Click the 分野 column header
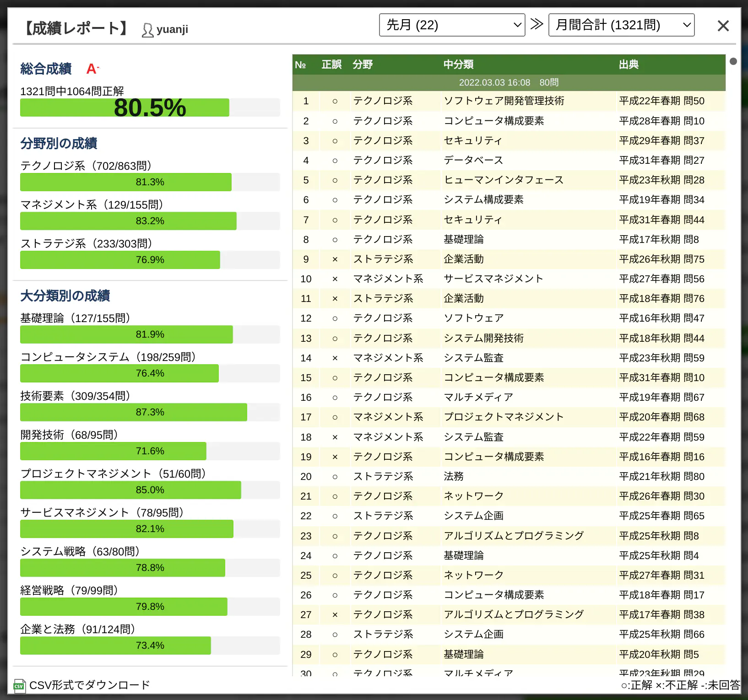This screenshot has height=700, width=748. pyautogui.click(x=363, y=65)
